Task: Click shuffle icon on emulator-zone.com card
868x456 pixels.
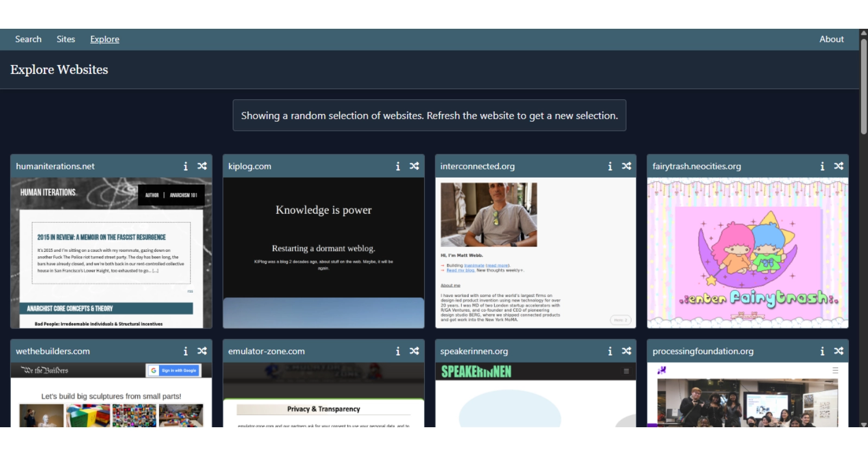Action: point(414,351)
